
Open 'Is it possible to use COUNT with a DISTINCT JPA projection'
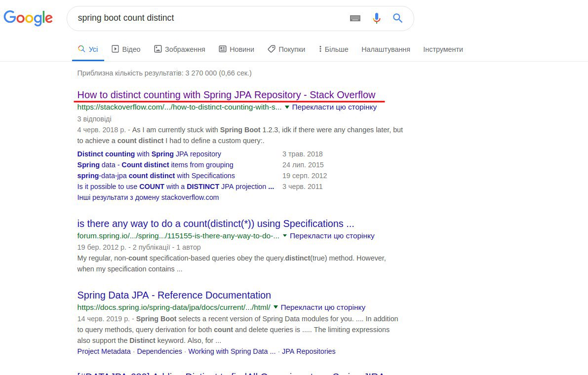(x=175, y=187)
